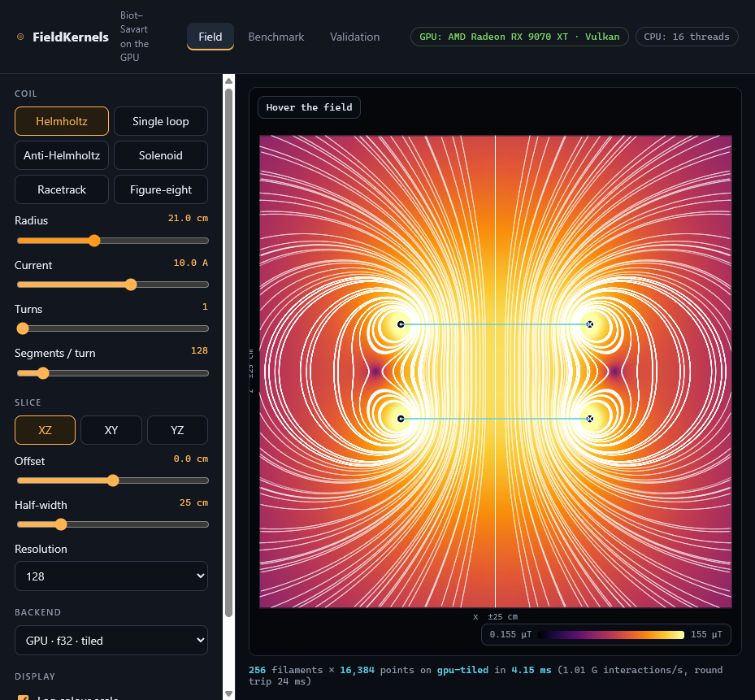755x700 pixels.
Task: Click the Radius slider handle
Action: (94, 241)
